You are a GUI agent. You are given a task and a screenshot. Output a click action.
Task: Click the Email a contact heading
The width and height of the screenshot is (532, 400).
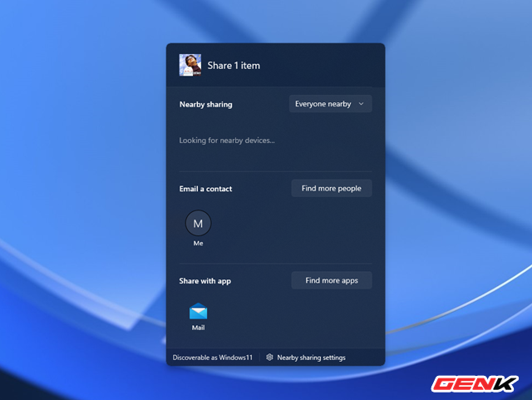205,189
